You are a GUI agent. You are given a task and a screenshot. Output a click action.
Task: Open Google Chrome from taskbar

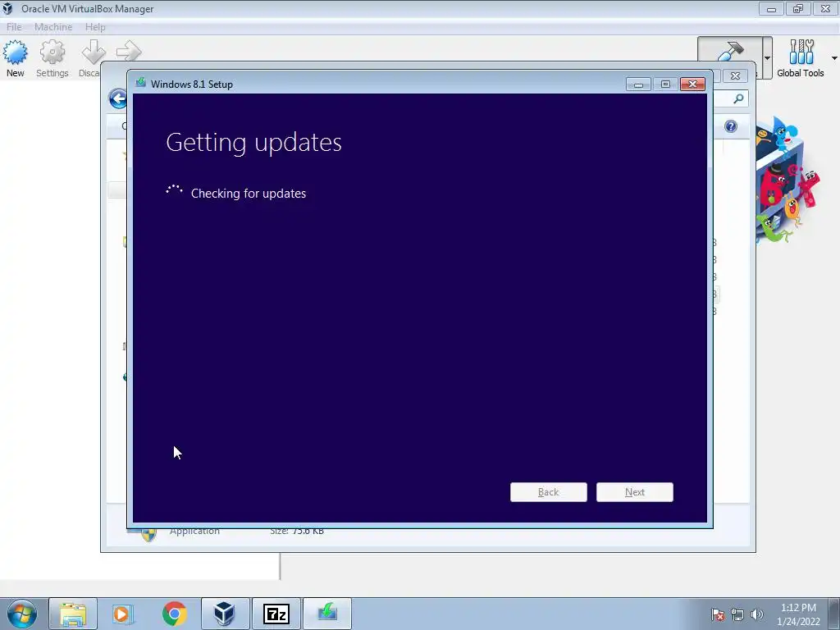coord(174,614)
